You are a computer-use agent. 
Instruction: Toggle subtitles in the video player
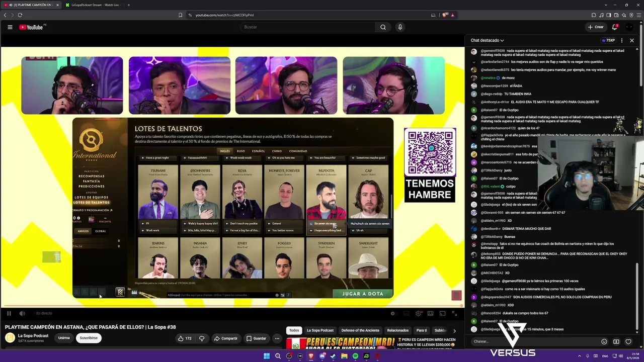pos(406,313)
